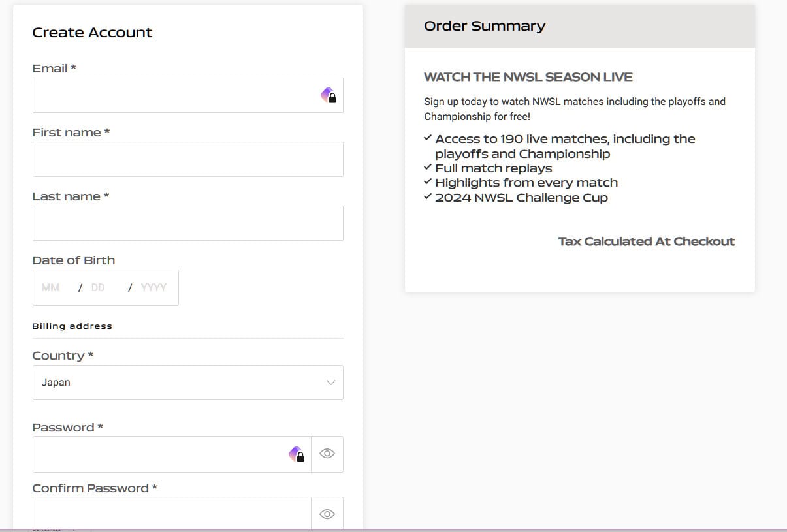Click the YYYY year field in Date of Birth
Screen dimensions: 787x532
(153, 287)
